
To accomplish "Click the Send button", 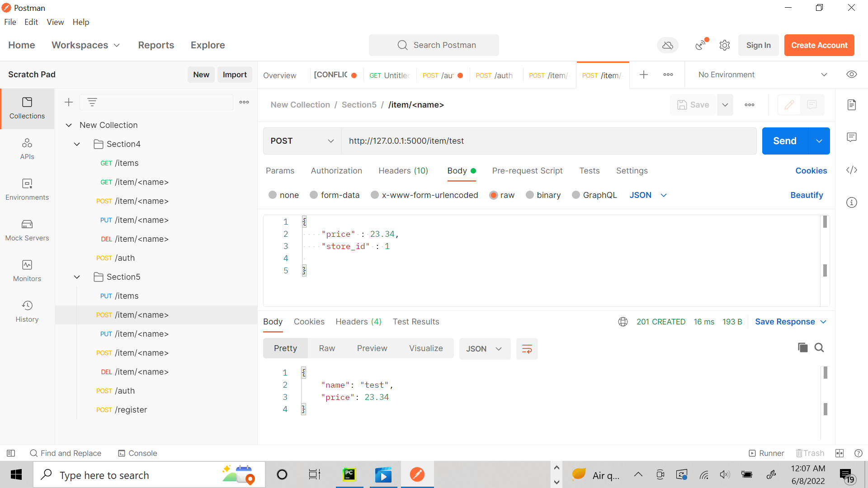I will 785,141.
